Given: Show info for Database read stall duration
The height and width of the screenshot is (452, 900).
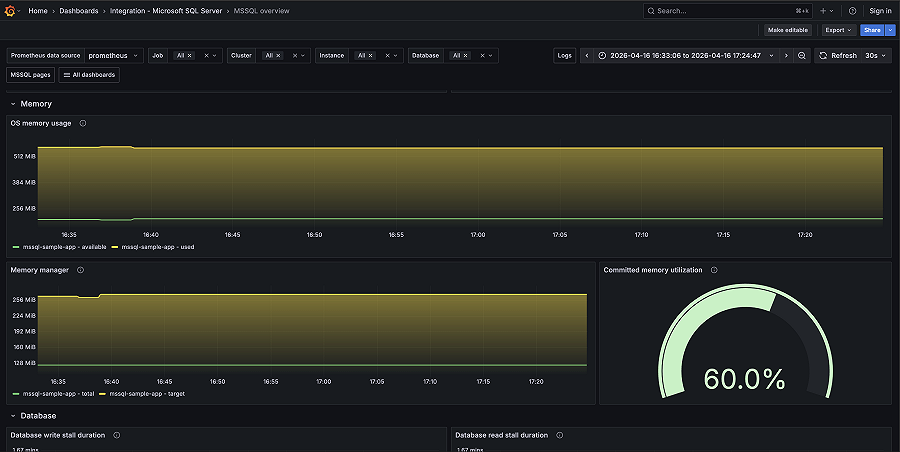Looking at the screenshot, I should pos(560,435).
